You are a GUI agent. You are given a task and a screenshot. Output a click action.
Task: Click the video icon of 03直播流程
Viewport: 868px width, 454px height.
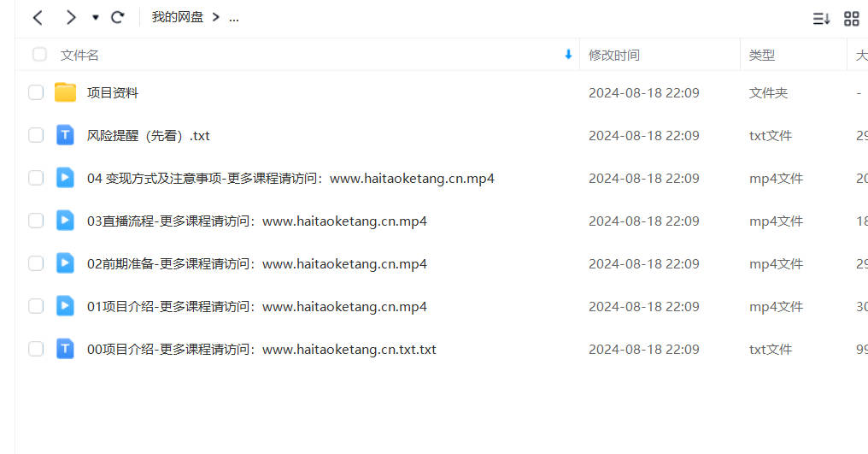[x=65, y=220]
